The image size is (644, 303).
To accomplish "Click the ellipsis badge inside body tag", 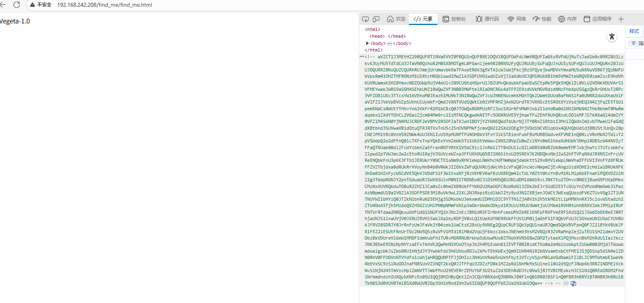I will pos(390,44).
